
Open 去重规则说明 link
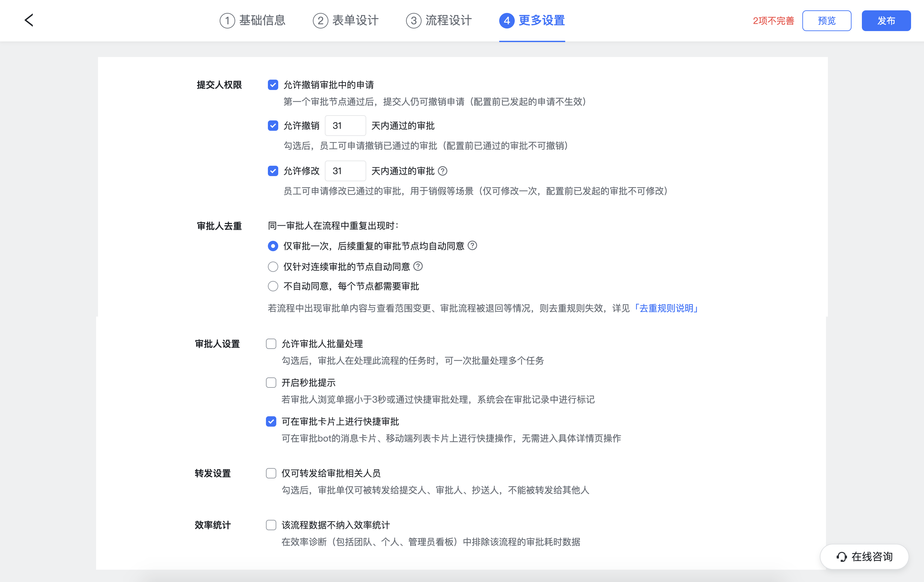(x=666, y=308)
